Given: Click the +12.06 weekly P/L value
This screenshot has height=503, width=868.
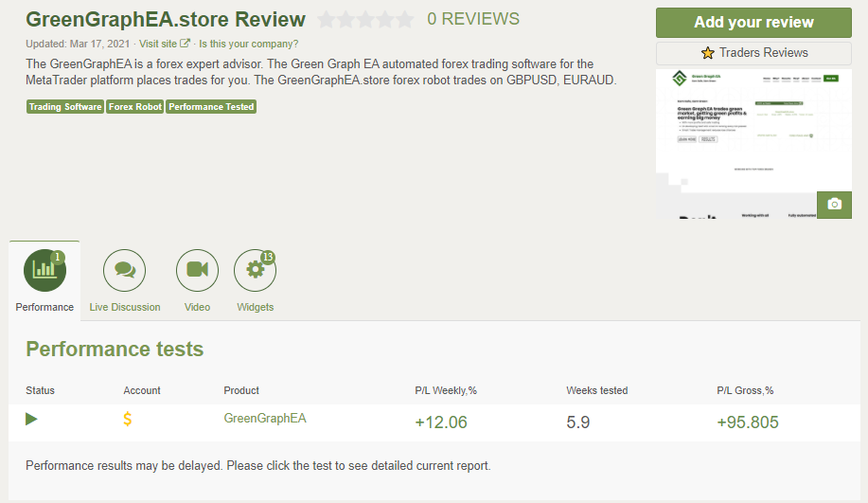Looking at the screenshot, I should [441, 422].
